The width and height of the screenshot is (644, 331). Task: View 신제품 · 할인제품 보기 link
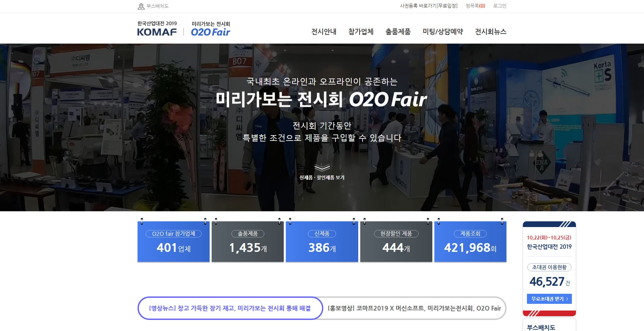(322, 177)
